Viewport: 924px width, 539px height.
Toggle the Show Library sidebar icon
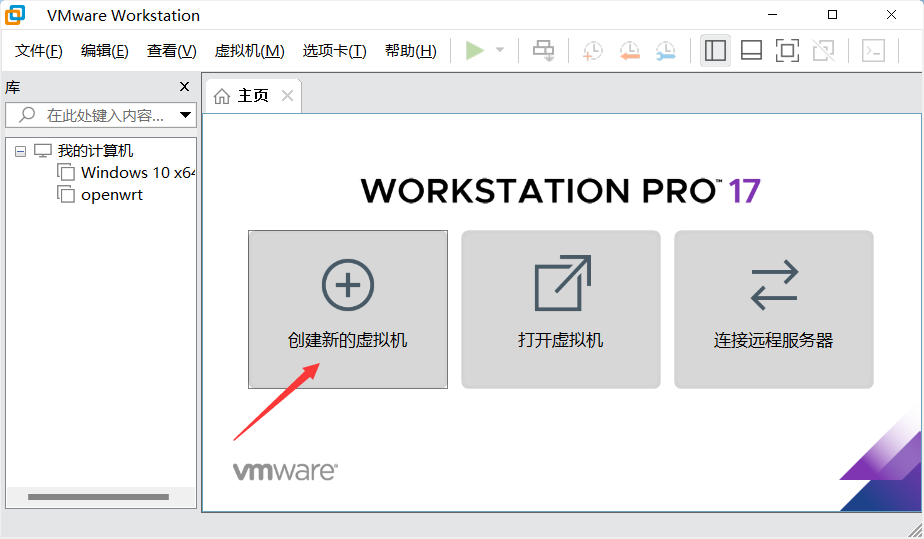click(715, 51)
